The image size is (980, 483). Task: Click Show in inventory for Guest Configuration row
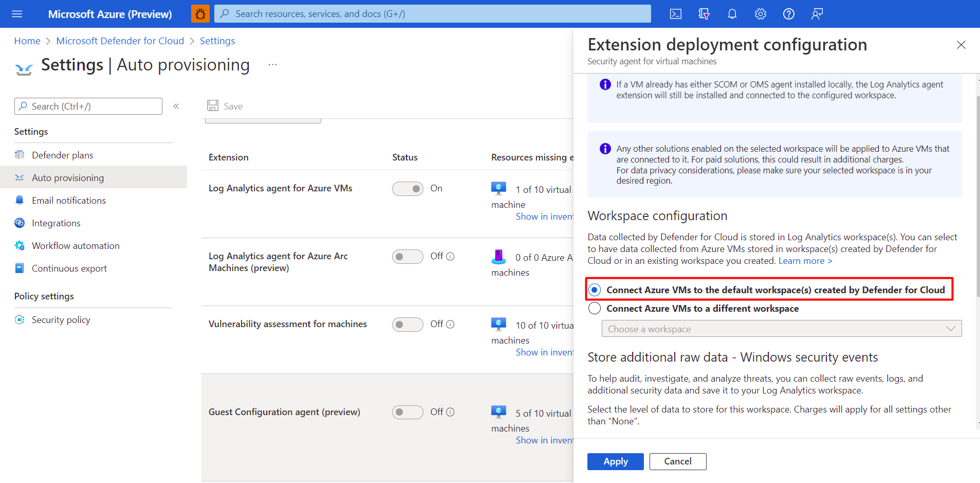tap(545, 440)
